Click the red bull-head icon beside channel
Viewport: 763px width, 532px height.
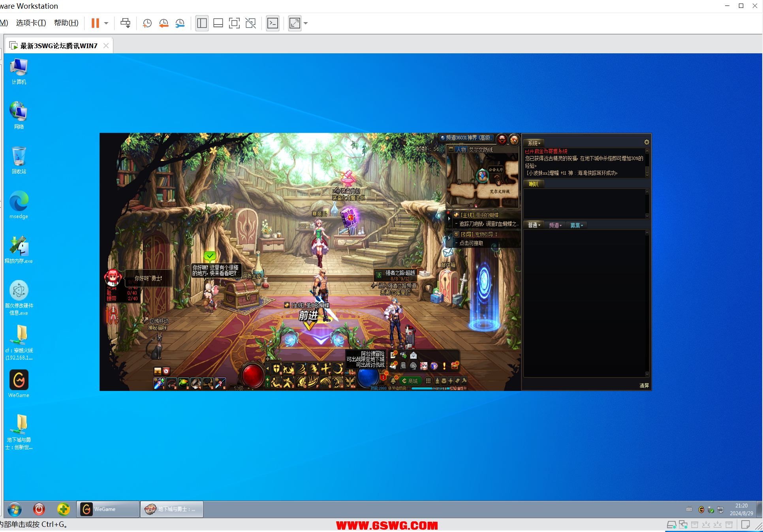click(502, 139)
